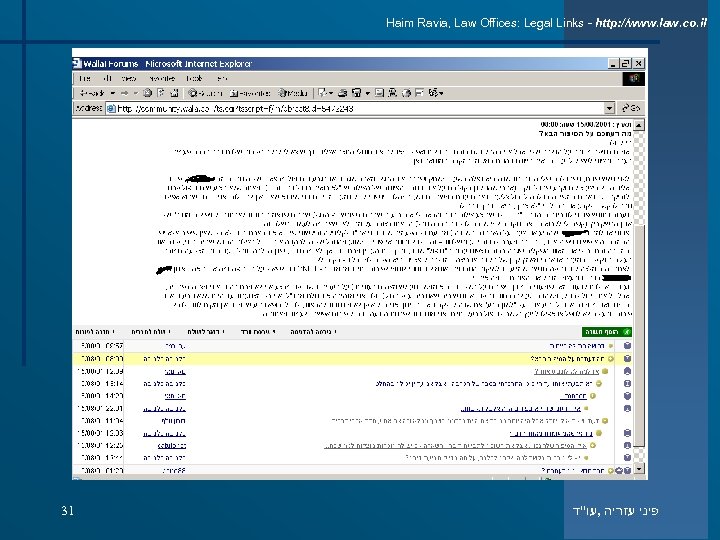Open the message title in the 13:03 row
720x540 pixels.
coord(551,433)
